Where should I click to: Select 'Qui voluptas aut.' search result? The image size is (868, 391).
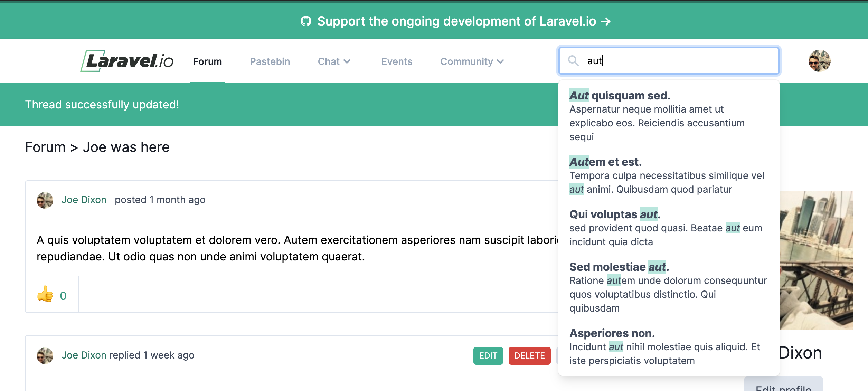click(x=615, y=214)
